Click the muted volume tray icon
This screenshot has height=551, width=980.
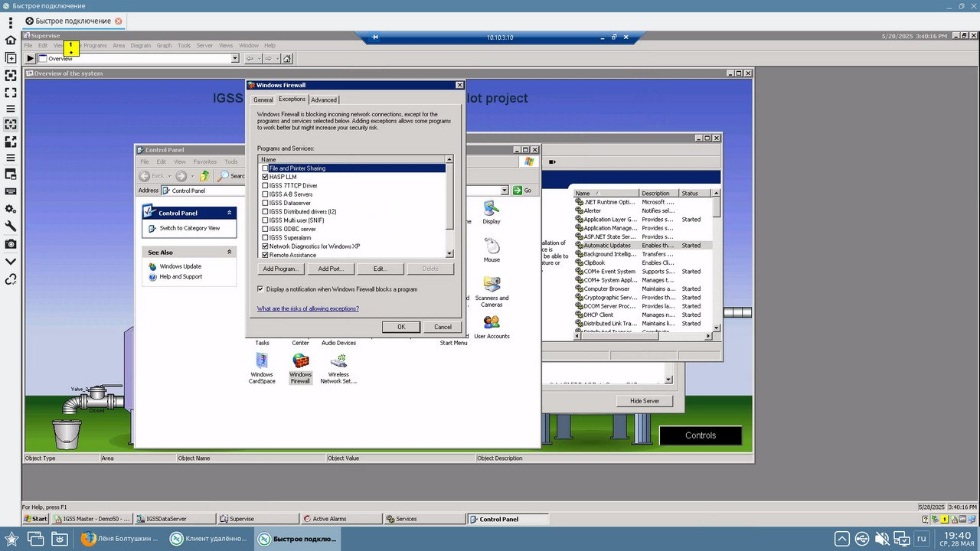coord(882,539)
